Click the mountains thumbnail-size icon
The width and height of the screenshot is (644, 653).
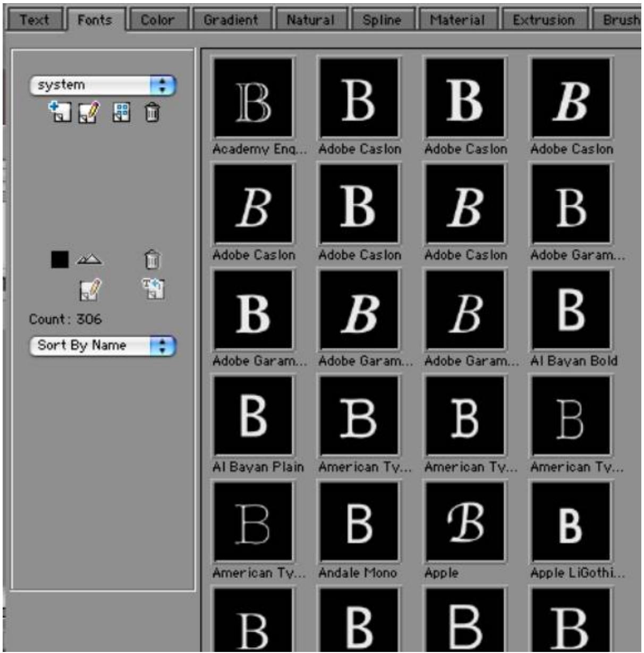pos(89,259)
